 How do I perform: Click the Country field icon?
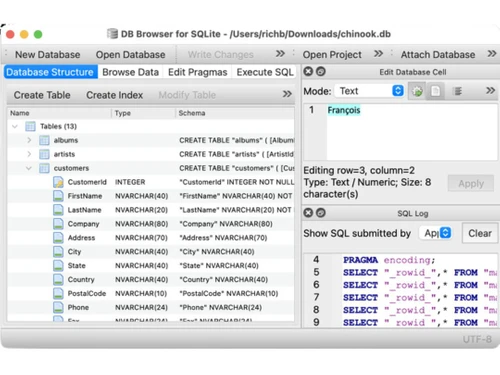(58, 279)
